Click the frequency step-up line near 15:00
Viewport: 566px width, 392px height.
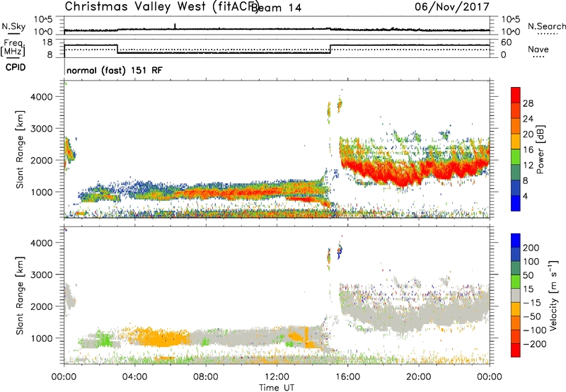[x=330, y=49]
